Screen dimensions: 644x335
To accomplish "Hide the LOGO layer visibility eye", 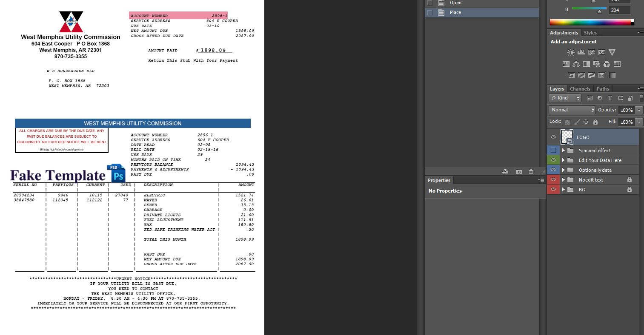I will pyautogui.click(x=553, y=137).
